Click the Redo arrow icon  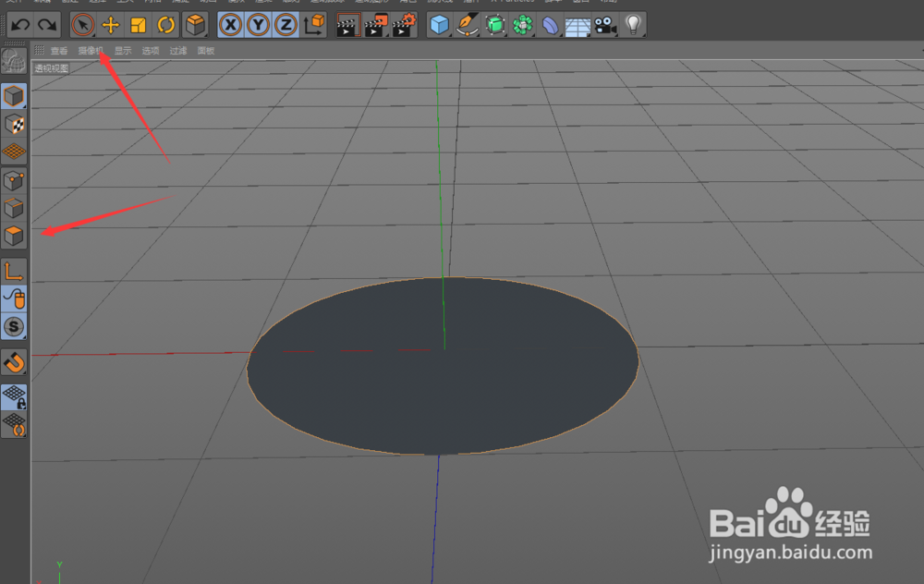tap(47, 25)
